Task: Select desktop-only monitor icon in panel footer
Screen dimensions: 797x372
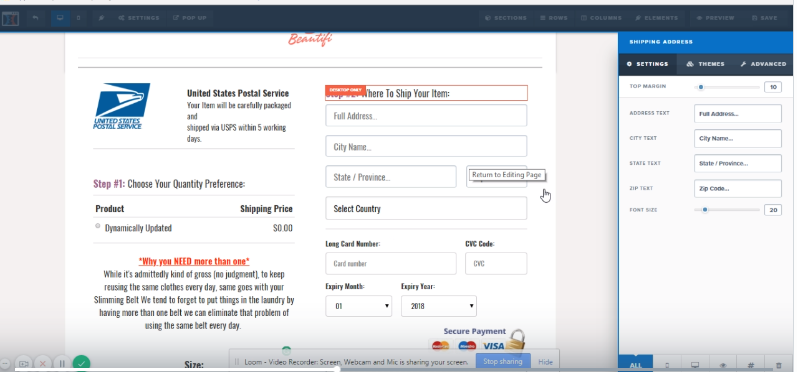Action: (x=695, y=365)
